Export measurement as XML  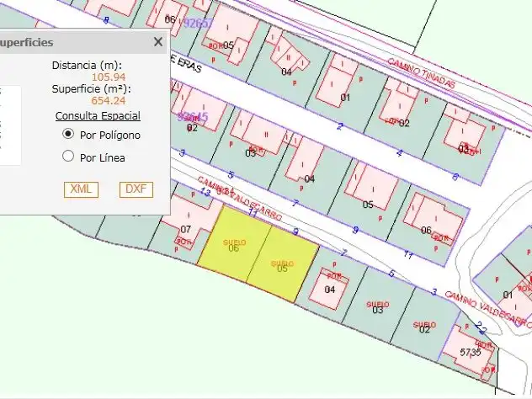point(81,189)
